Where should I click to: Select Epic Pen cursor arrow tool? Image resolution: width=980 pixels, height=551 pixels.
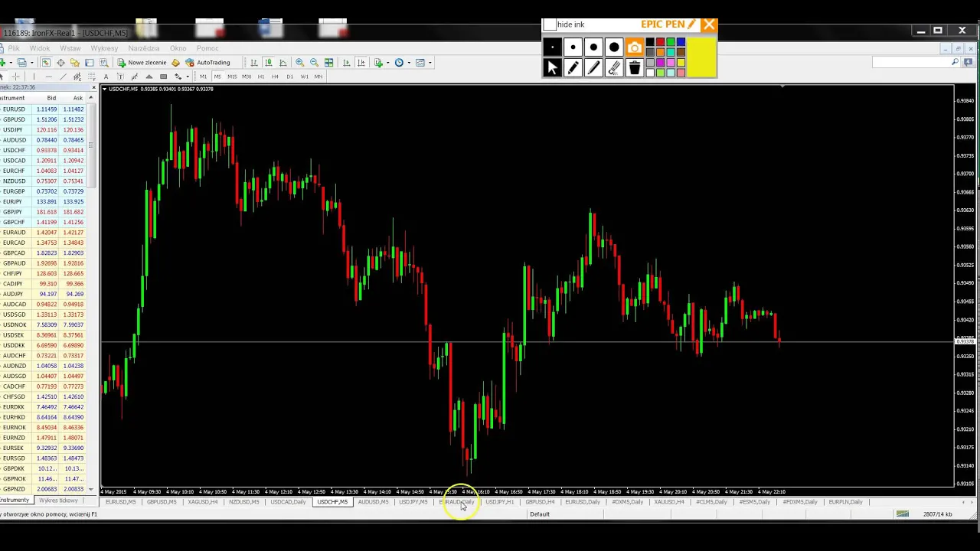552,68
